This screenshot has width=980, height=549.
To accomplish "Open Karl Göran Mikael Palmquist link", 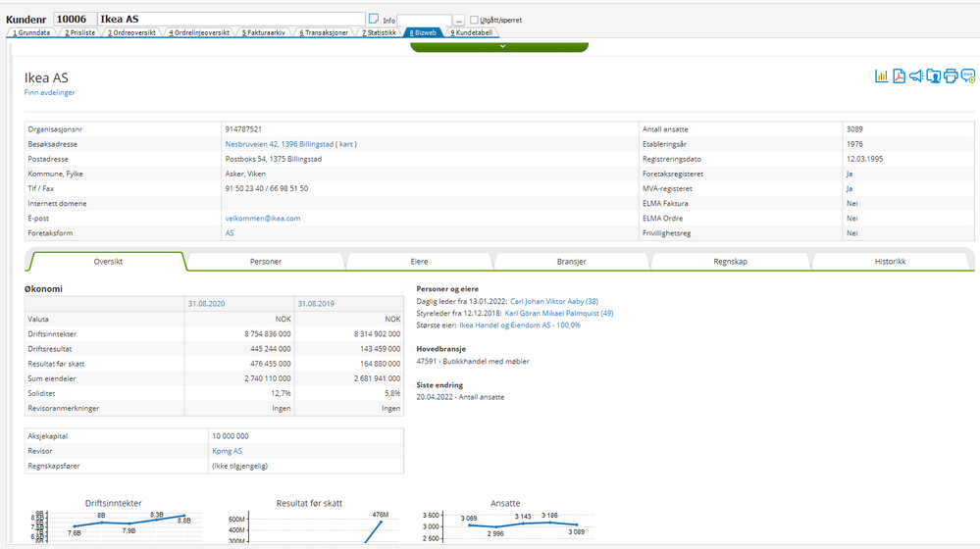I will [559, 313].
